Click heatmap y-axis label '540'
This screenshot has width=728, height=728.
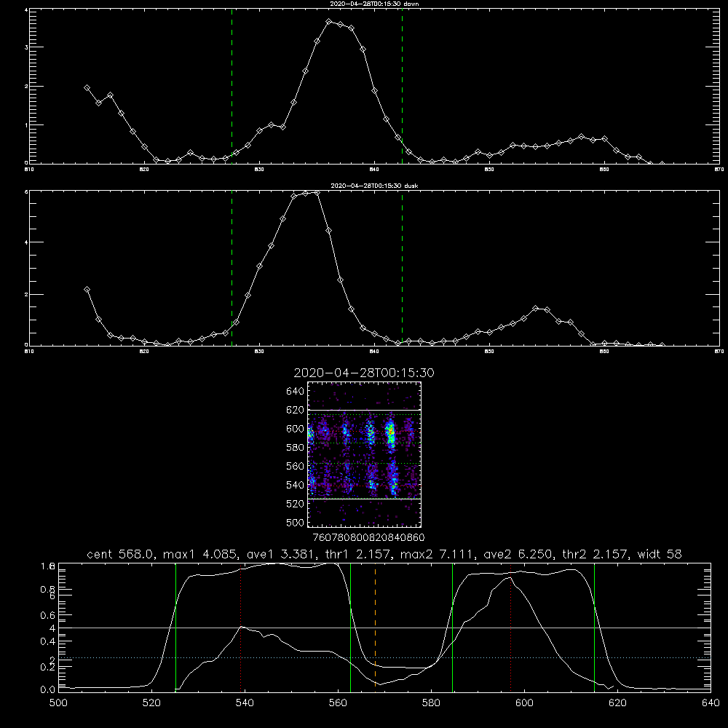295,485
